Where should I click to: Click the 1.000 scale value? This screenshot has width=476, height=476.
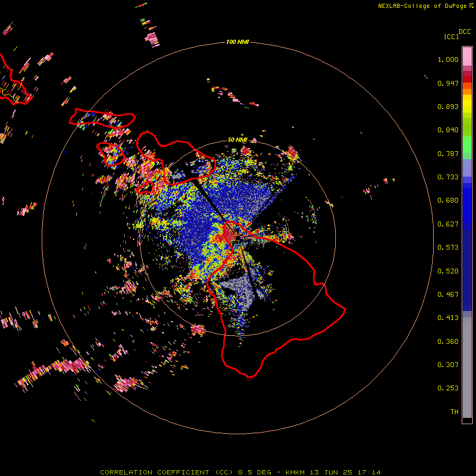(x=448, y=59)
